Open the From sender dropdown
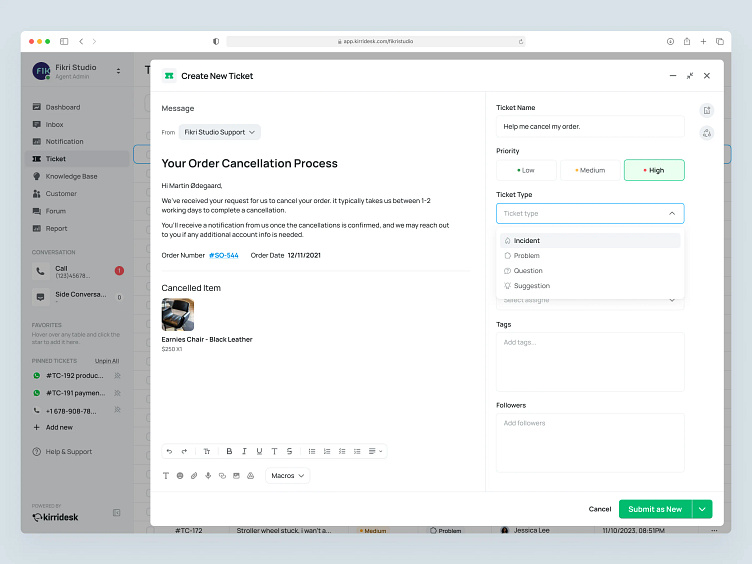This screenshot has height=564, width=752. pyautogui.click(x=220, y=132)
